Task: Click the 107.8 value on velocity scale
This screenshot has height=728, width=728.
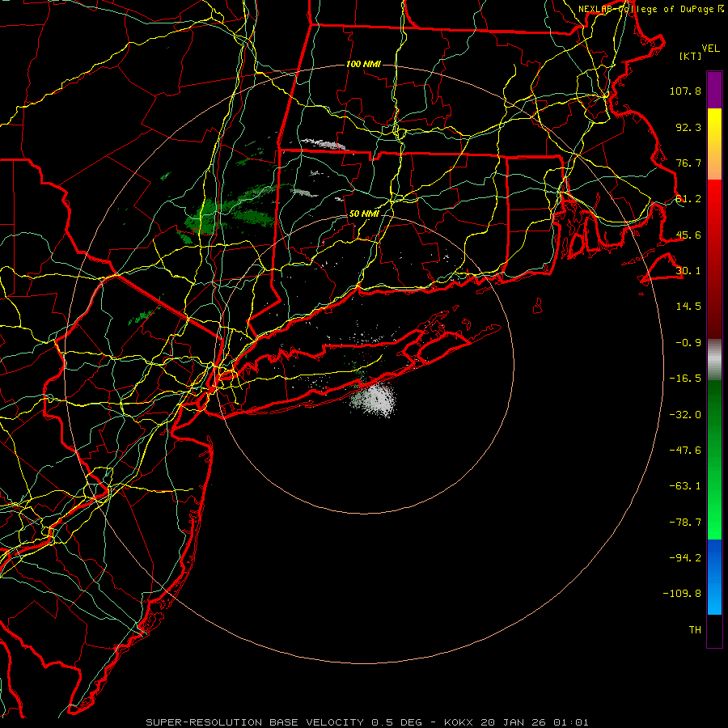Action: [x=685, y=91]
